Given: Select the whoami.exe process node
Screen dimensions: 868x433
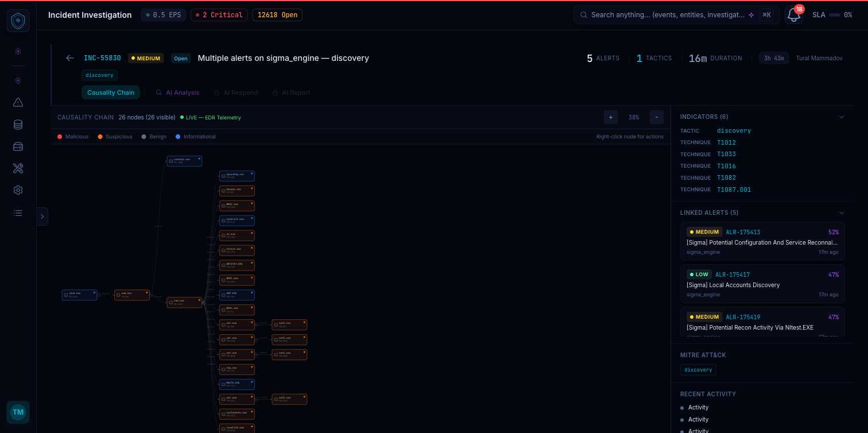Looking at the screenshot, I should pyautogui.click(x=237, y=191).
